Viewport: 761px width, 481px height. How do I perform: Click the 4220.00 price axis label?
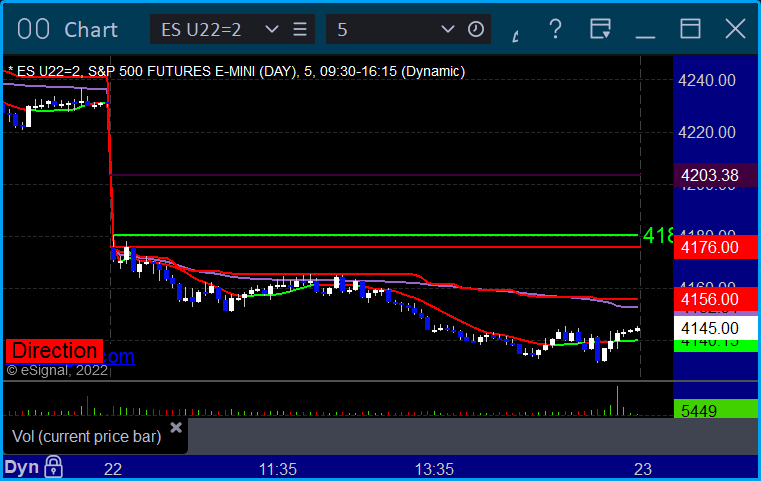click(x=707, y=132)
